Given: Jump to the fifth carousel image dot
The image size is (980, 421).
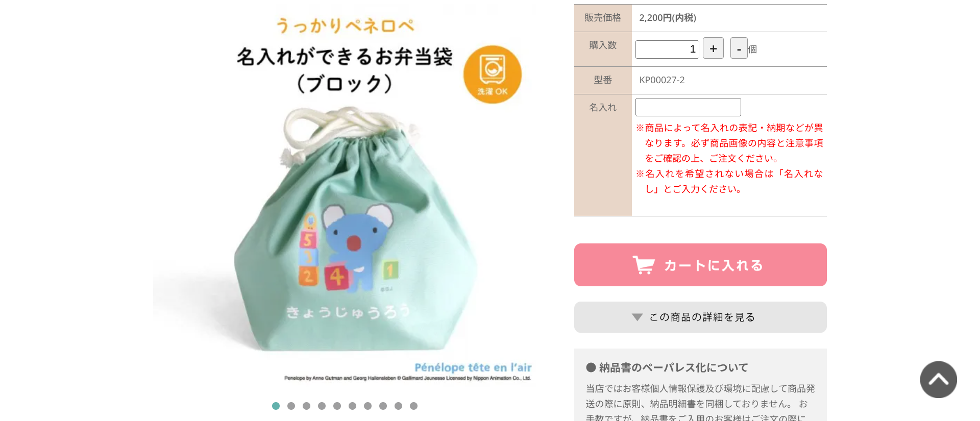Looking at the screenshot, I should coord(337,406).
